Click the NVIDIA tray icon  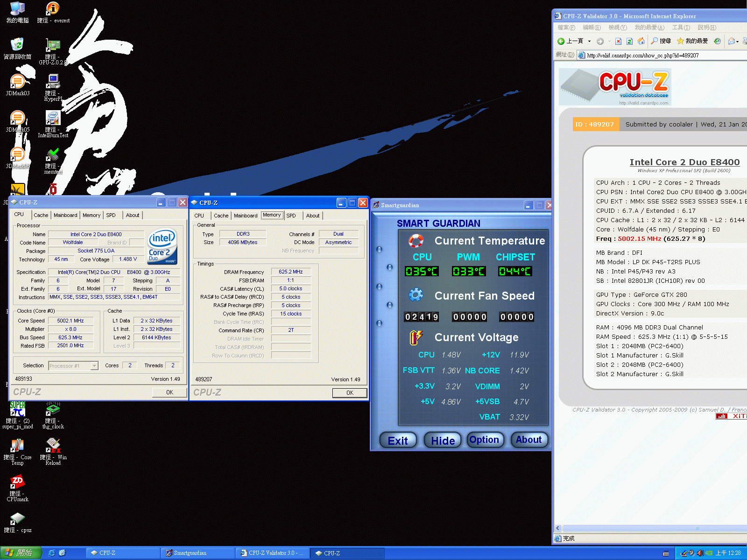point(709,553)
